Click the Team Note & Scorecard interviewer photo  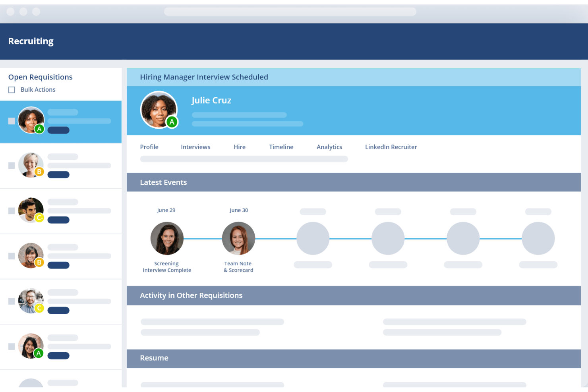coord(238,238)
